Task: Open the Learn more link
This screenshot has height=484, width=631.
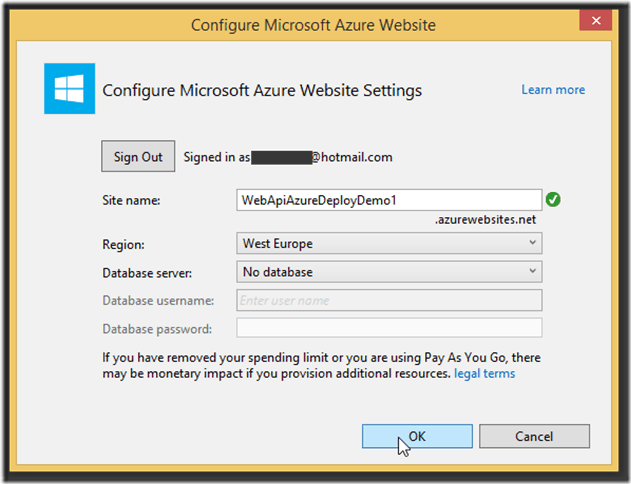Action: coord(553,89)
